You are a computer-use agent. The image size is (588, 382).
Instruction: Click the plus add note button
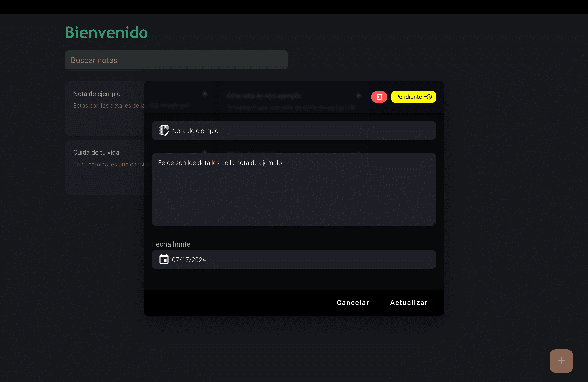(561, 361)
